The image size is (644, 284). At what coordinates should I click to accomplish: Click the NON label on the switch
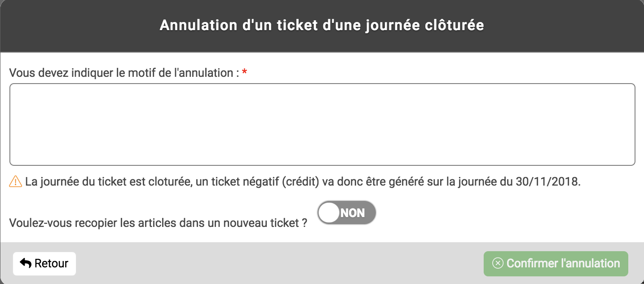tap(353, 213)
